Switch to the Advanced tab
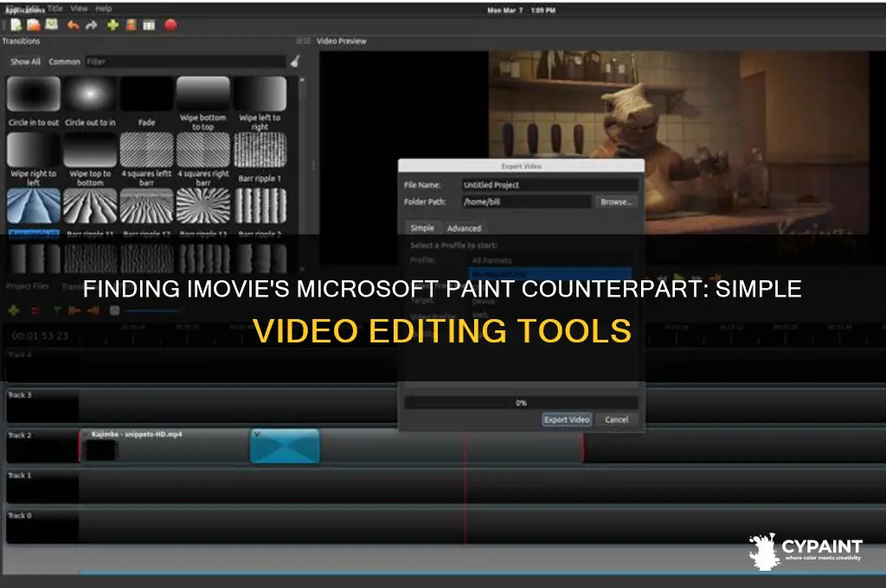The width and height of the screenshot is (886, 588). [x=464, y=228]
